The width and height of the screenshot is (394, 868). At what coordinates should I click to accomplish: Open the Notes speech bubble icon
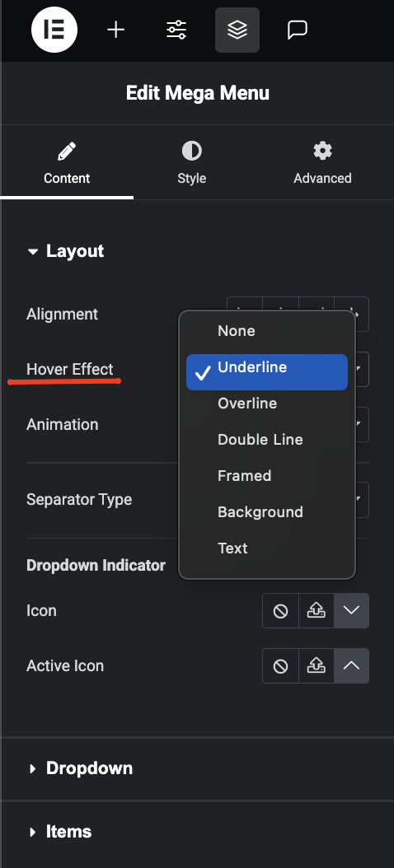(298, 30)
